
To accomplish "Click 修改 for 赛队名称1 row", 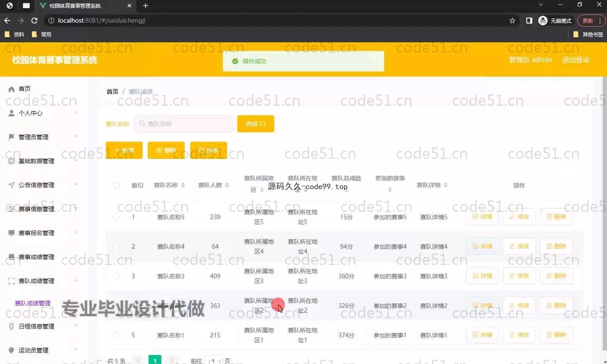I will [x=519, y=335].
